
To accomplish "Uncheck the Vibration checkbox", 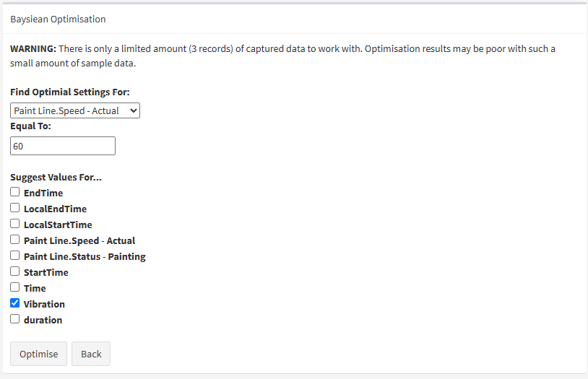I will click(x=14, y=303).
